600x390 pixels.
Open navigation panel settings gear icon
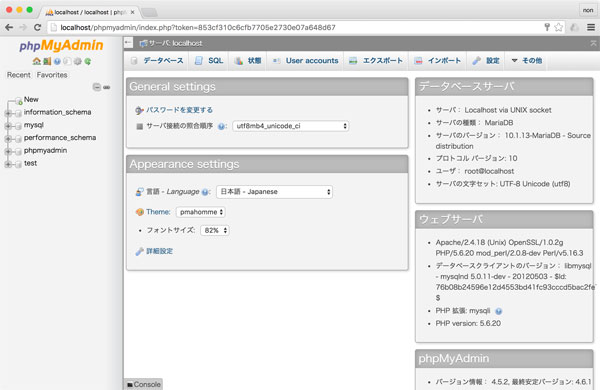(78, 61)
